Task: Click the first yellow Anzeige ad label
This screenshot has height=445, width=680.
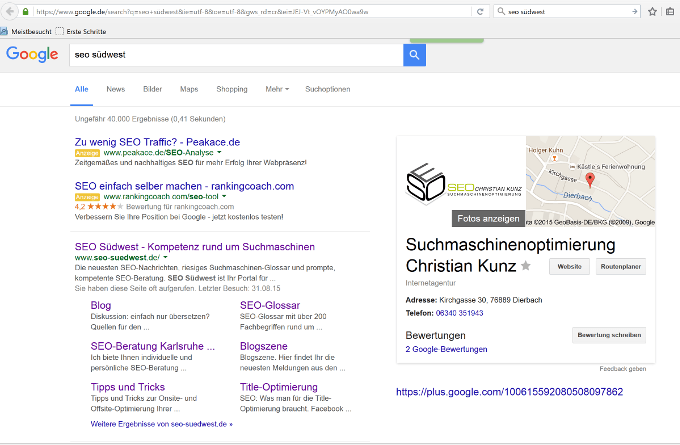Action: point(87,153)
